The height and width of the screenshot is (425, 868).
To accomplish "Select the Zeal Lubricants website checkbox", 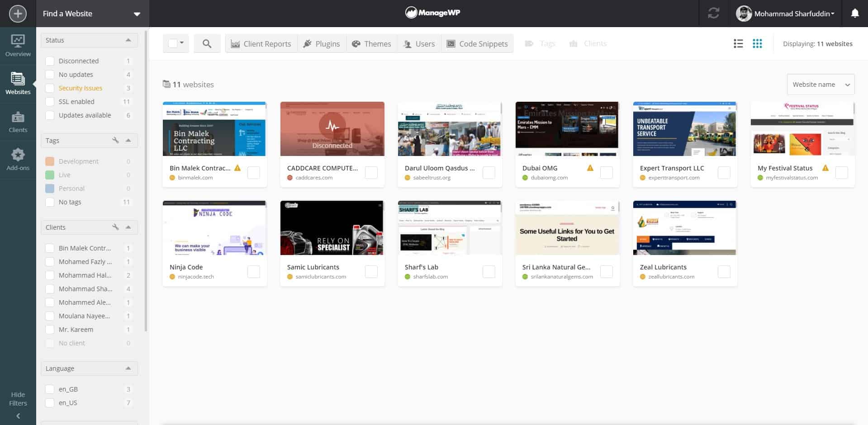I will coord(724,272).
